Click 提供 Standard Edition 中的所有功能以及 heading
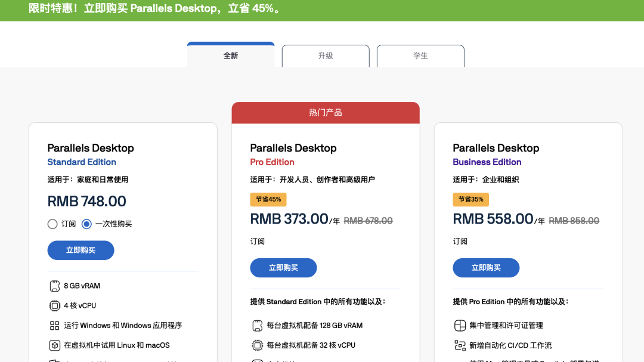Viewport: 644px width, 362px height. pyautogui.click(x=318, y=302)
